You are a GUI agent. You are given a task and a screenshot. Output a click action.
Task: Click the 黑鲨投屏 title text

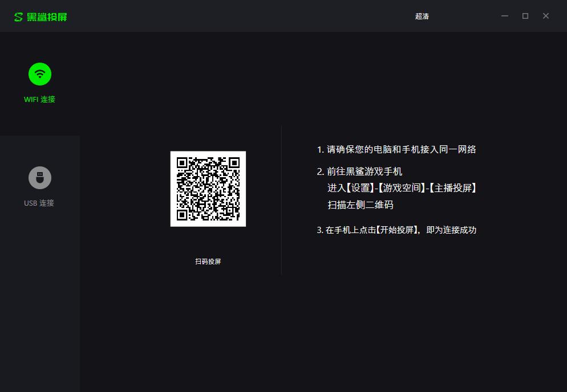pos(47,17)
